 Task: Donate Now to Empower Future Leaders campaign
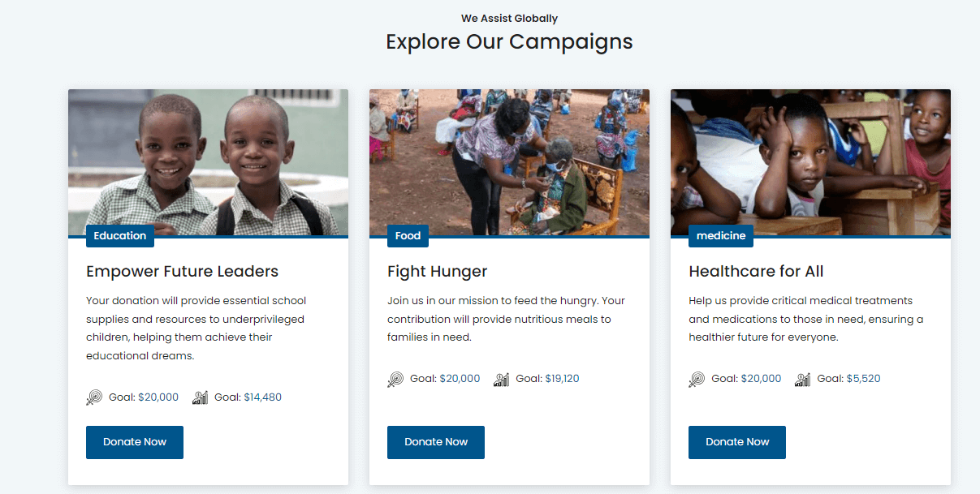tap(135, 442)
